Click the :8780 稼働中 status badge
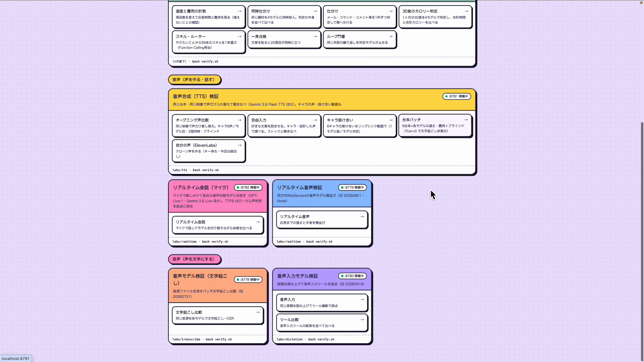The height and width of the screenshot is (362, 644). pyautogui.click(x=353, y=276)
